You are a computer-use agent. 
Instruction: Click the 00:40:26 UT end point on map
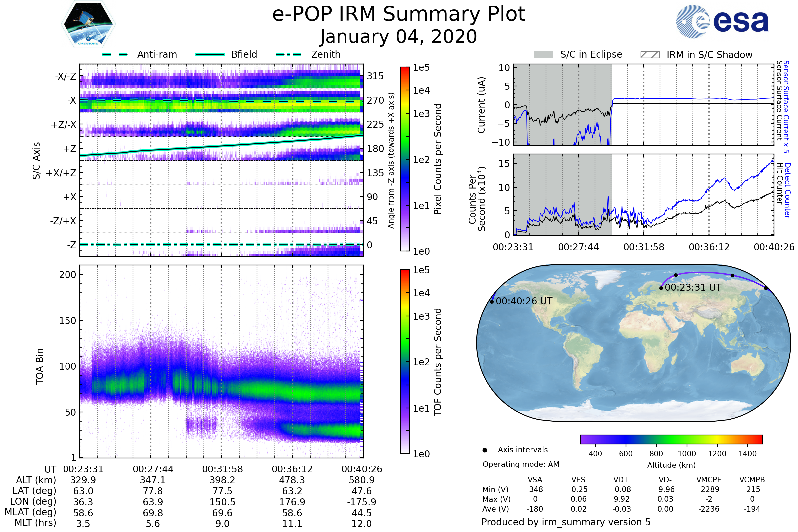(492, 302)
